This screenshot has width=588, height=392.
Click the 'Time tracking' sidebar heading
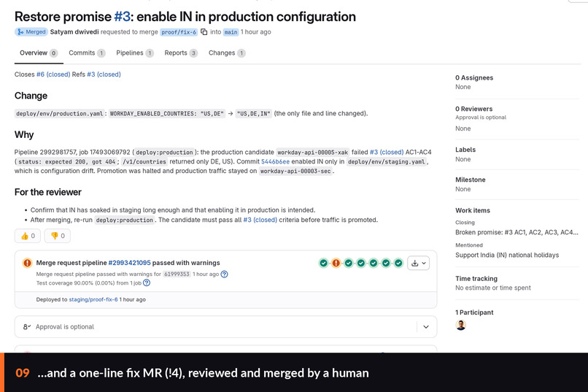[476, 278]
